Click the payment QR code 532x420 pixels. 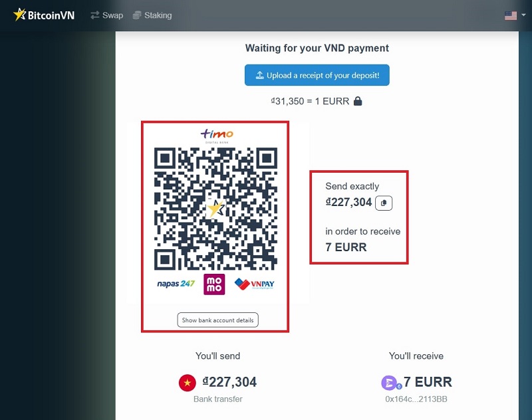pyautogui.click(x=215, y=208)
